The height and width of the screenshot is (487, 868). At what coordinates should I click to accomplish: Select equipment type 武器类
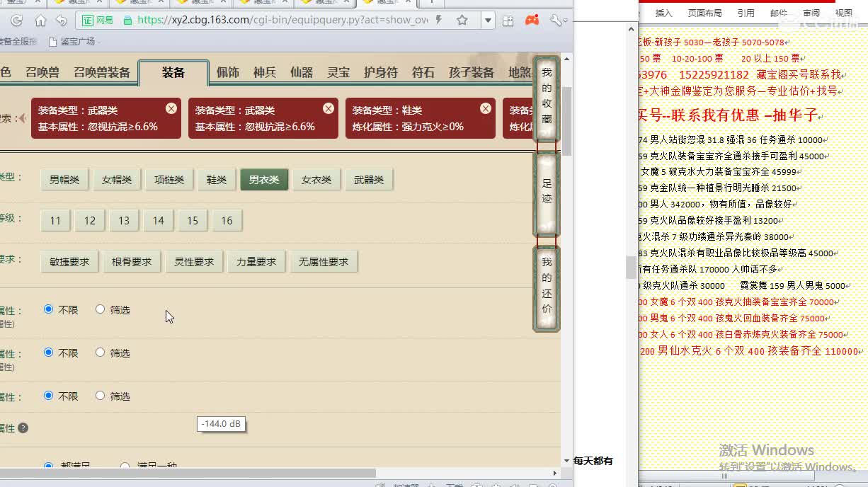(x=369, y=180)
